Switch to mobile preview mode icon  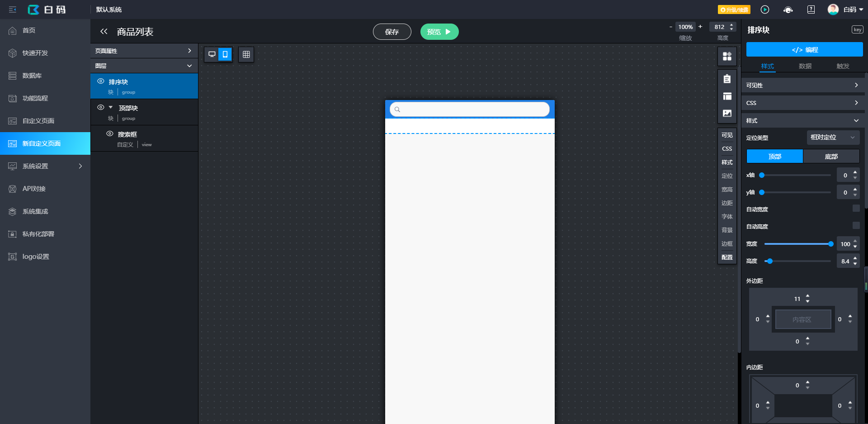click(x=225, y=54)
